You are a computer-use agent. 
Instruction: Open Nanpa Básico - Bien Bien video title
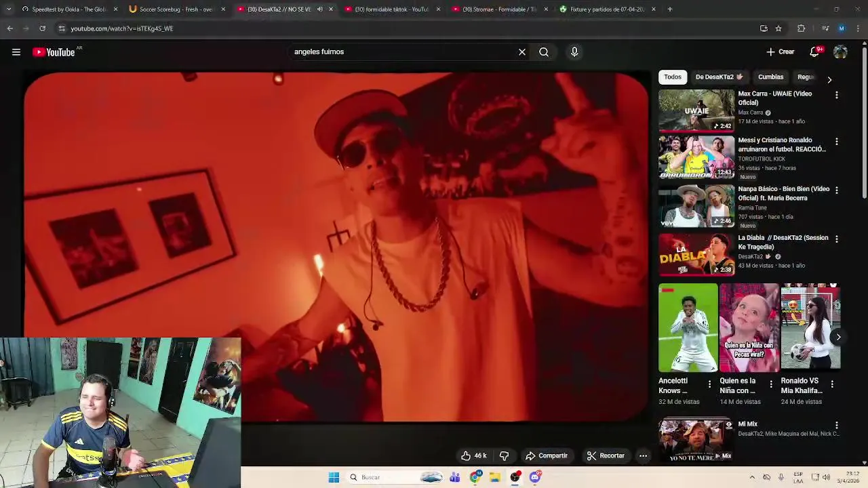tap(783, 194)
